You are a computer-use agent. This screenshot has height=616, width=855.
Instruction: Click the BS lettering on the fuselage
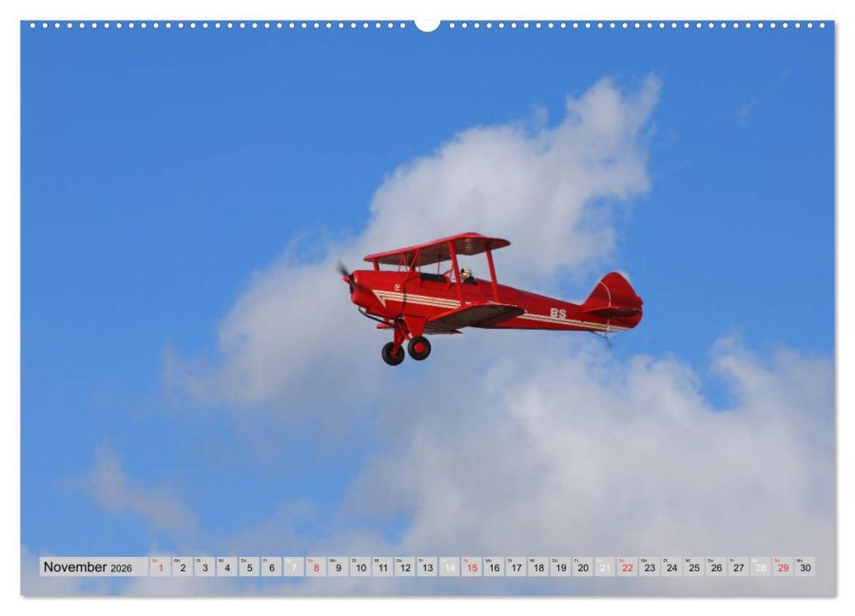click(x=558, y=314)
